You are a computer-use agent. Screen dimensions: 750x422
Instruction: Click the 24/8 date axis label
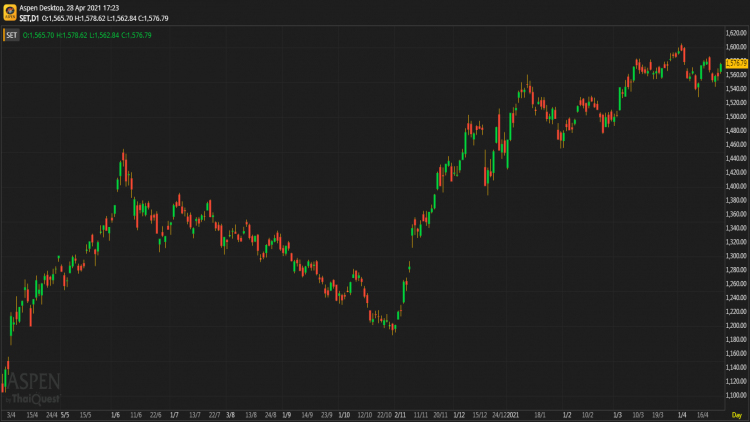(270, 415)
